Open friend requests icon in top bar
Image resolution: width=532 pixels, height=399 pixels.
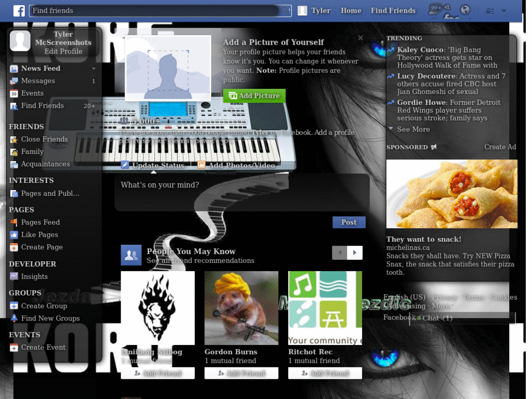click(x=434, y=10)
